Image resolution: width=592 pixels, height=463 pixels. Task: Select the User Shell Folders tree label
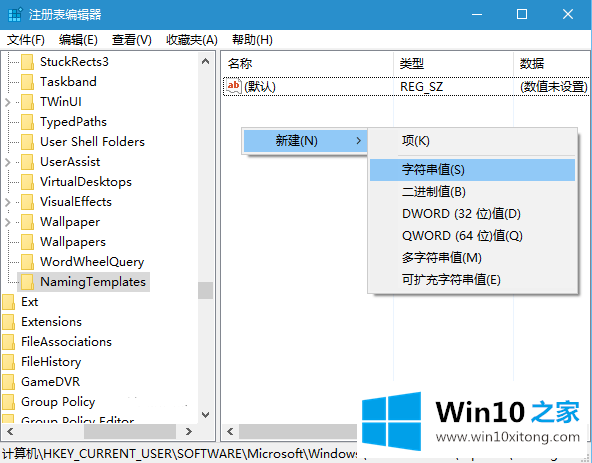[92, 142]
